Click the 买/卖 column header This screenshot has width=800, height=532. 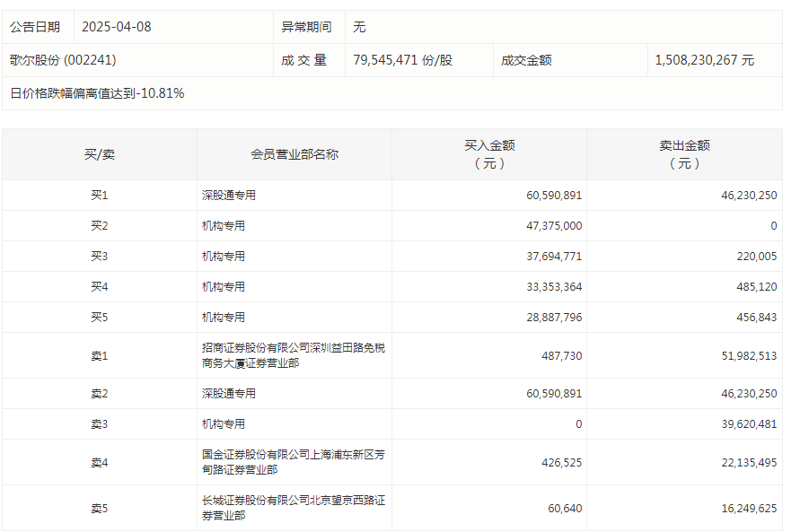[x=100, y=154]
